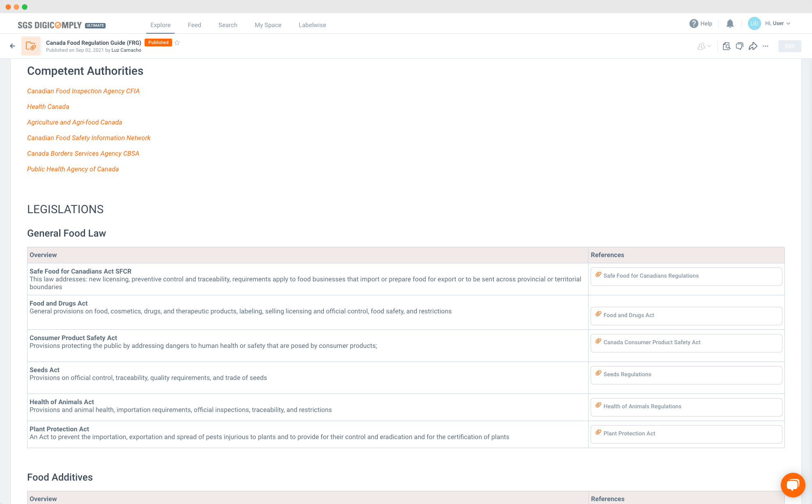Click the Published status badge

point(158,43)
